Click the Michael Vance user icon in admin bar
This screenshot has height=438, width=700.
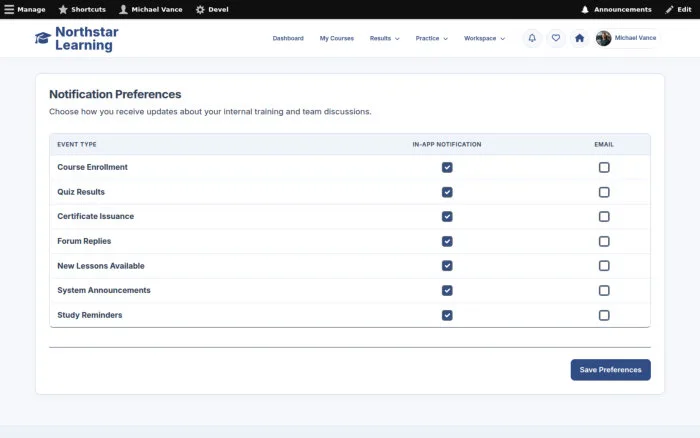[123, 9]
